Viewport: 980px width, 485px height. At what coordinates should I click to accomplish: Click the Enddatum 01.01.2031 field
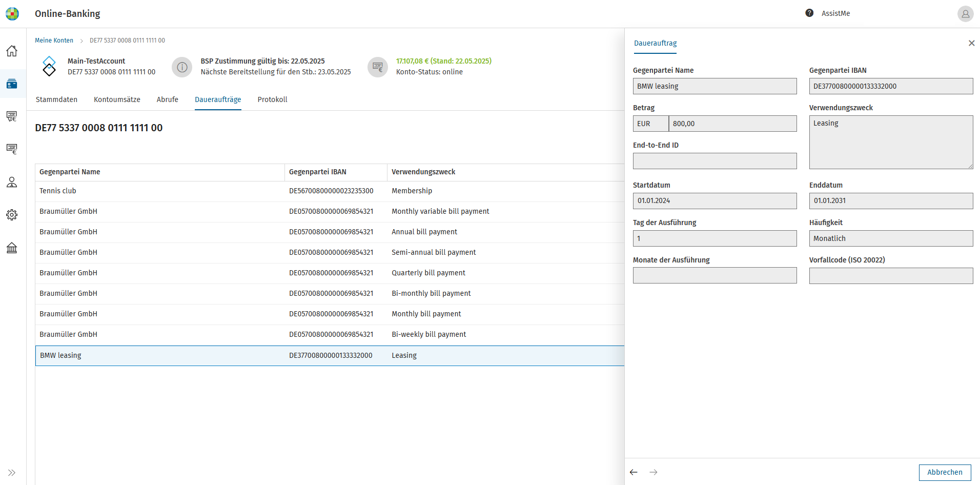(891, 201)
